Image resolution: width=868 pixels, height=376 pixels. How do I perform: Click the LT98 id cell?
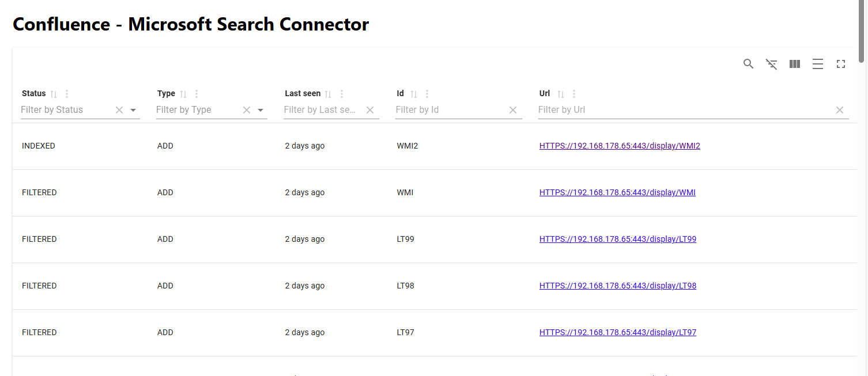tap(405, 286)
